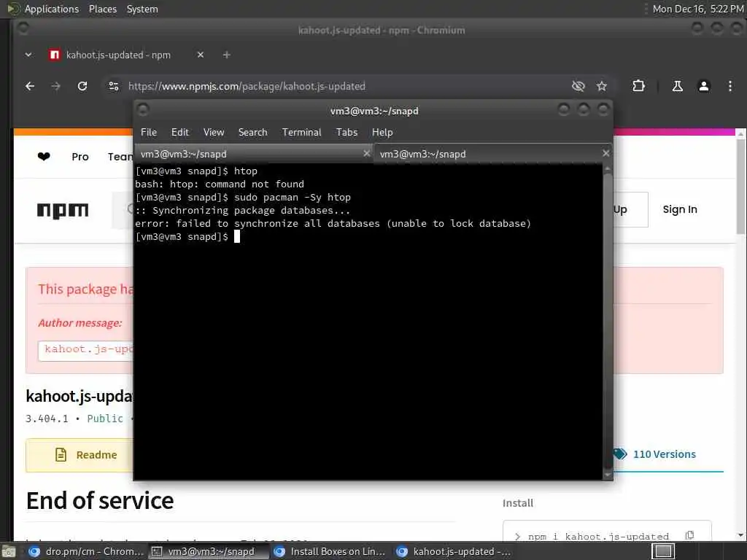Open Chromium extensions puzzle icon
Screen dimensions: 747x560
tap(638, 86)
